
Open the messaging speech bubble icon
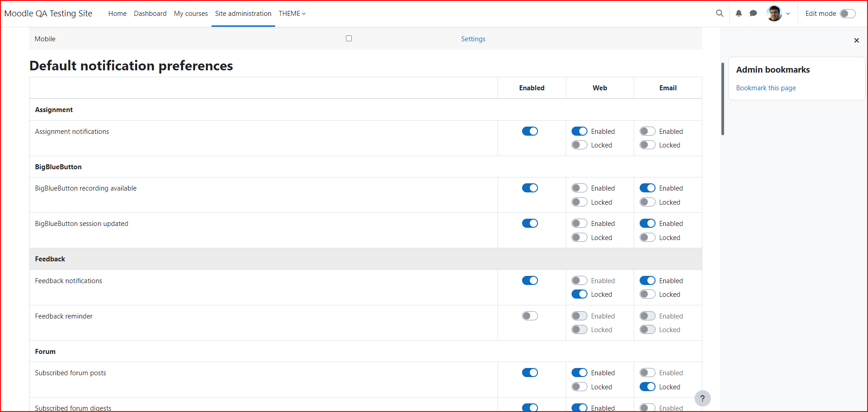(x=753, y=13)
